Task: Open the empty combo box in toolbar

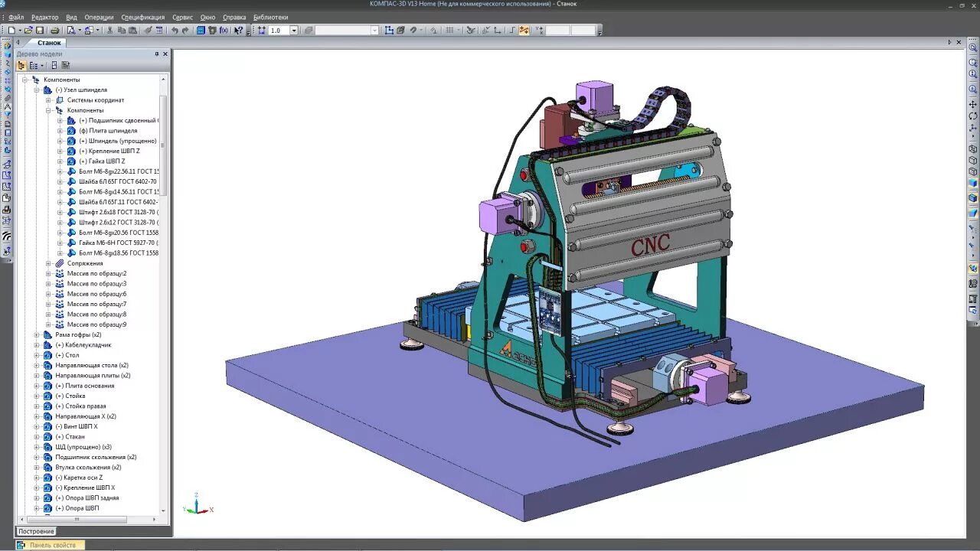Action: point(348,31)
